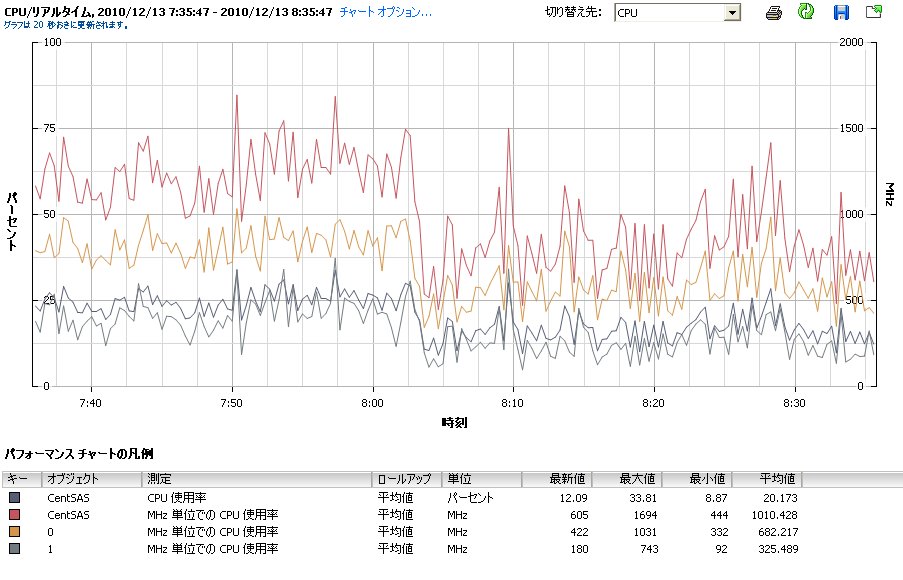The height and width of the screenshot is (580, 903).
Task: Click inside the CPU combo box field
Action: [x=668, y=13]
